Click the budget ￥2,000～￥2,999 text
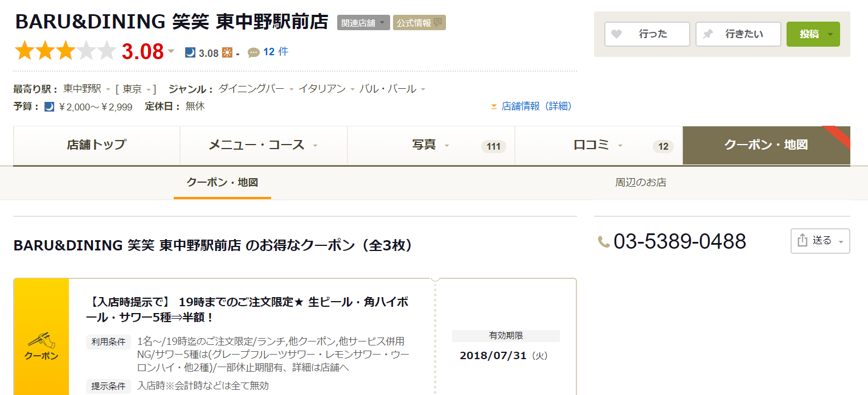The width and height of the screenshot is (868, 395). 96,107
